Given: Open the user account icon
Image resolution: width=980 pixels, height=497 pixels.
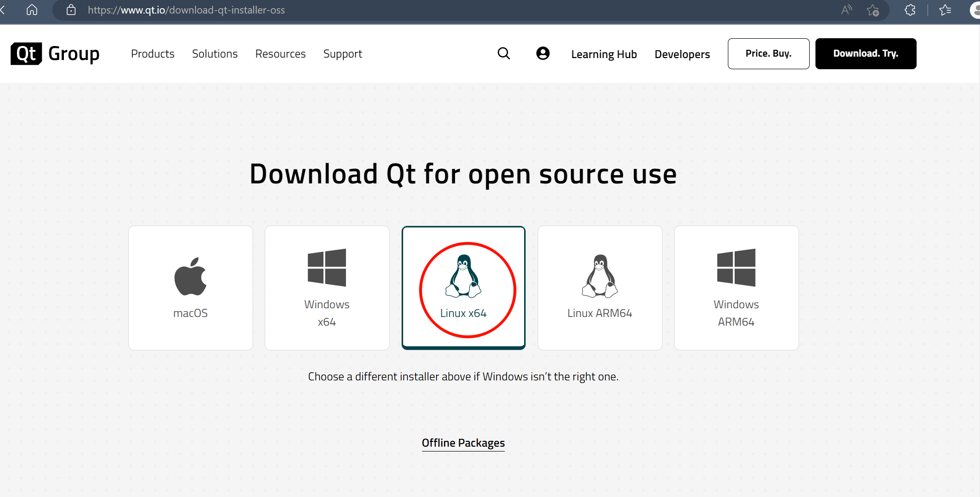Looking at the screenshot, I should point(543,54).
